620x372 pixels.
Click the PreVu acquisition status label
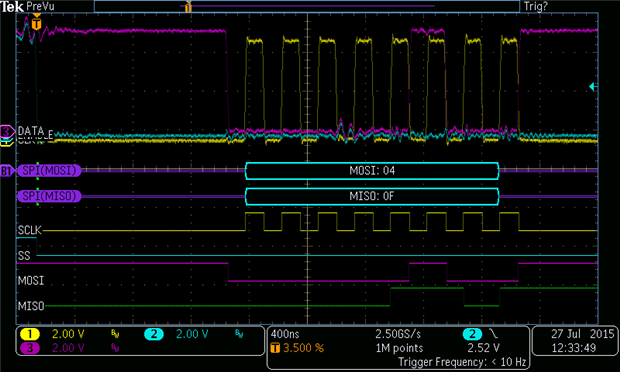coord(40,6)
